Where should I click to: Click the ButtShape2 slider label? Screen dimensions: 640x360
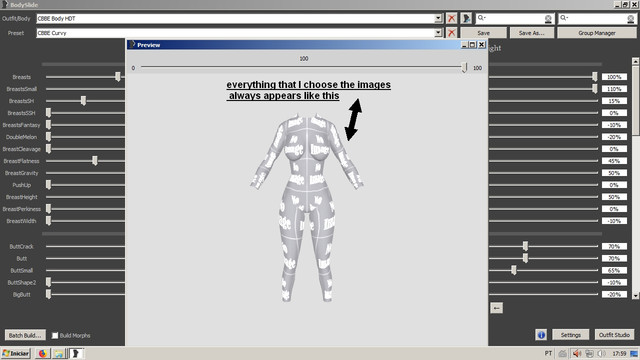22,282
